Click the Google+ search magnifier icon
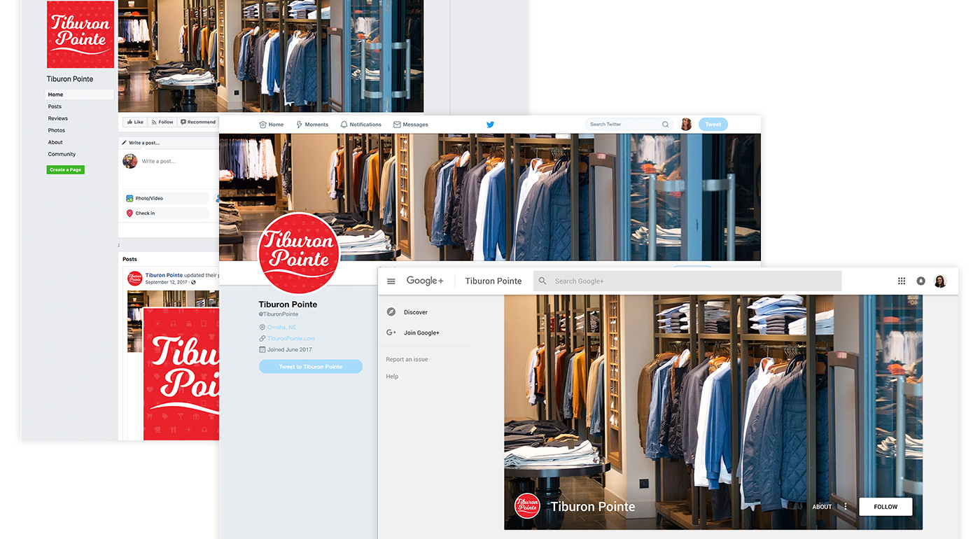 point(542,281)
